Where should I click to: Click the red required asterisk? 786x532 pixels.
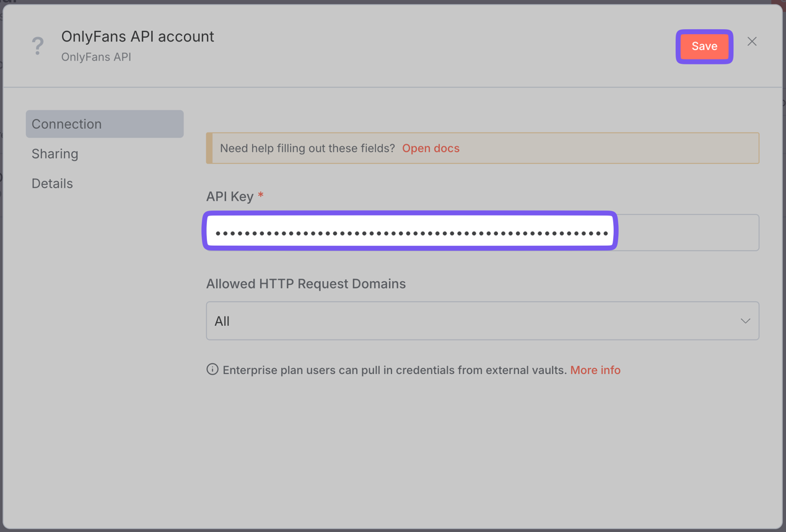pyautogui.click(x=261, y=196)
